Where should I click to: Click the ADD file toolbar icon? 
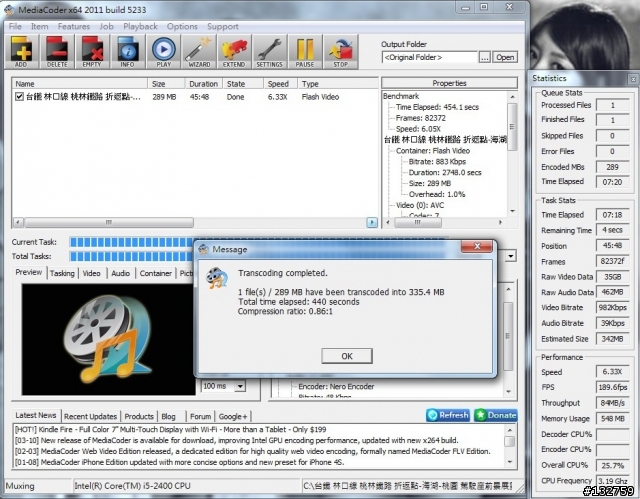22,51
